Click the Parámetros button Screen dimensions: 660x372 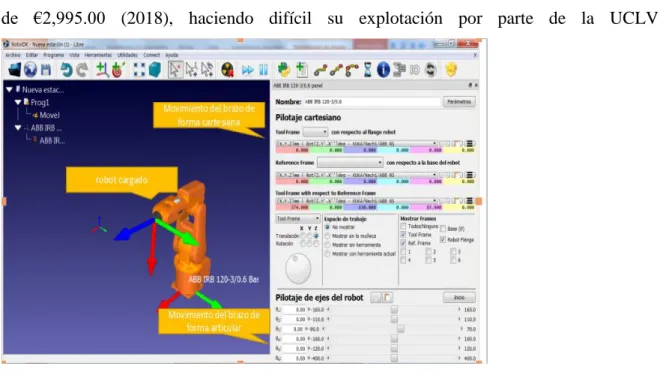click(459, 102)
